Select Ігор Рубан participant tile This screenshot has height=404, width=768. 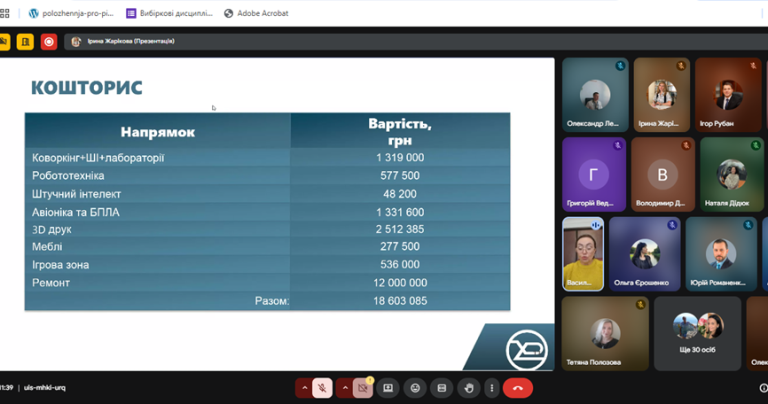(x=728, y=95)
